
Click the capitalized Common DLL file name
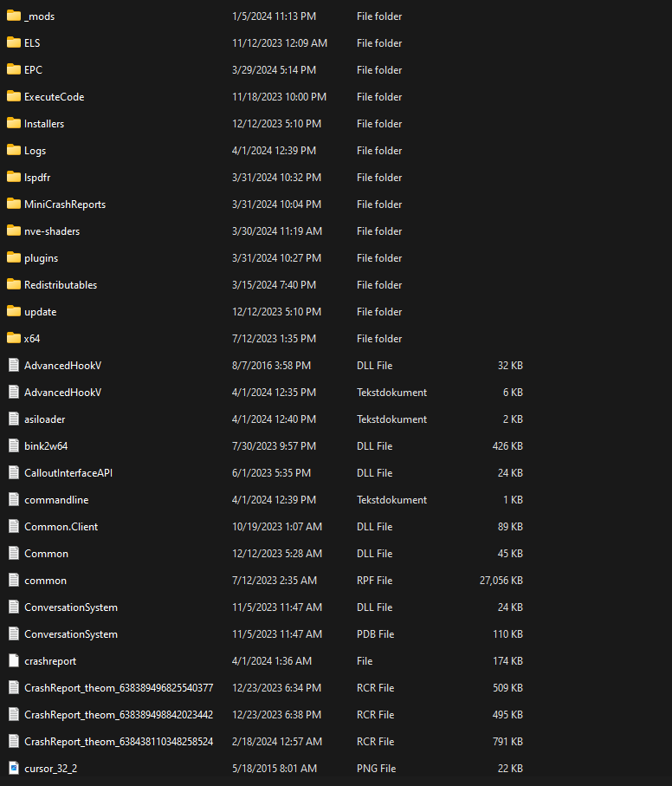[46, 554]
